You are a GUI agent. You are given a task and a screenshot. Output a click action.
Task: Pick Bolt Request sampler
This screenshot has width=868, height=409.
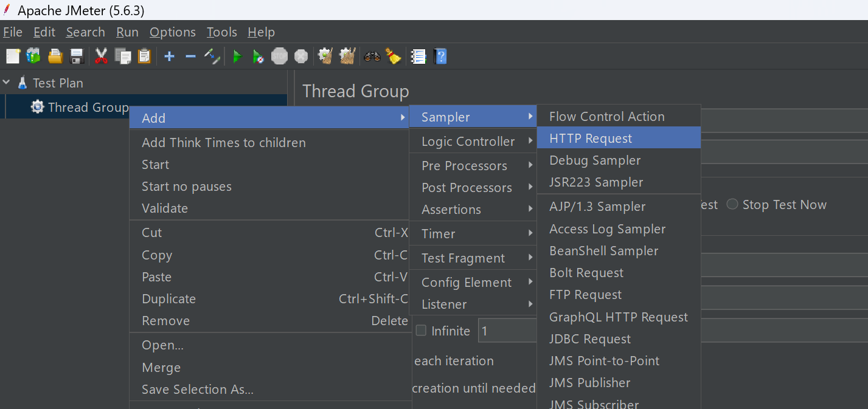click(619, 273)
